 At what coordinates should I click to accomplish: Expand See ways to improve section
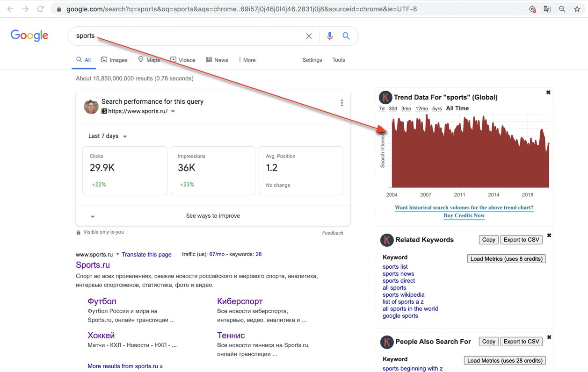(213, 216)
